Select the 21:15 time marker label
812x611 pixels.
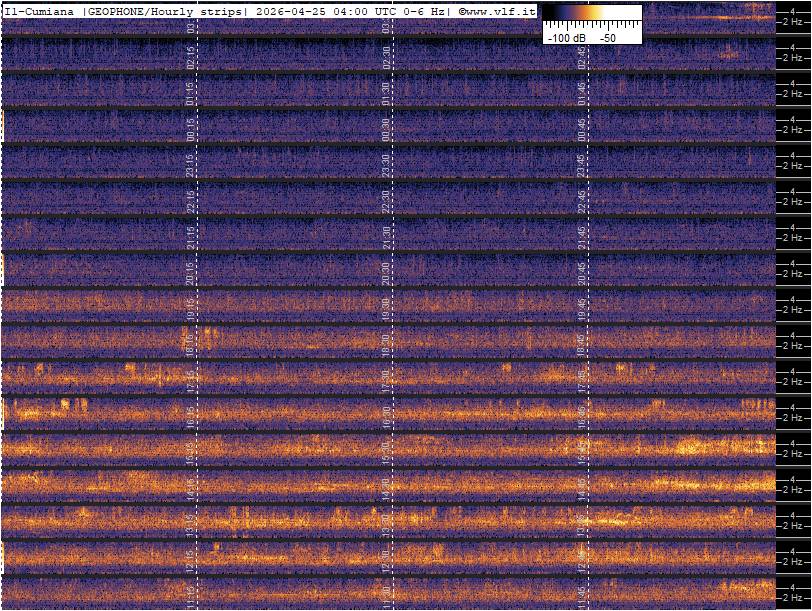click(x=191, y=236)
